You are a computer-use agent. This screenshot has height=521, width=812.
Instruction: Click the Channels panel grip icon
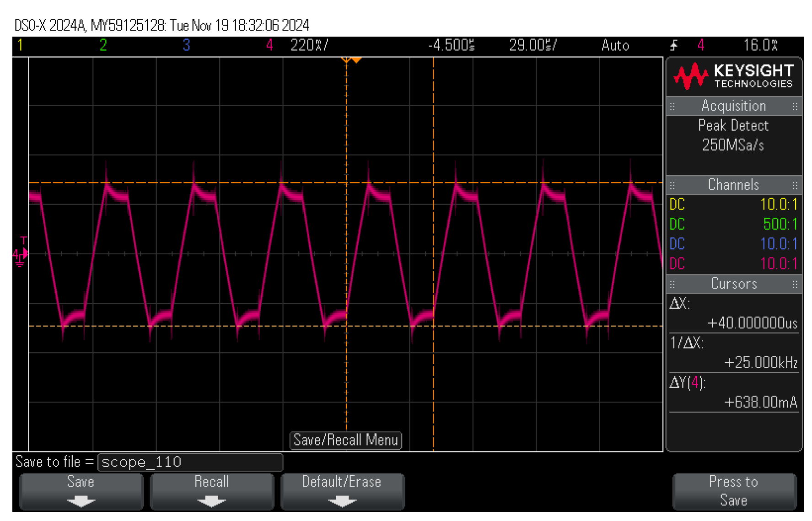[672, 185]
